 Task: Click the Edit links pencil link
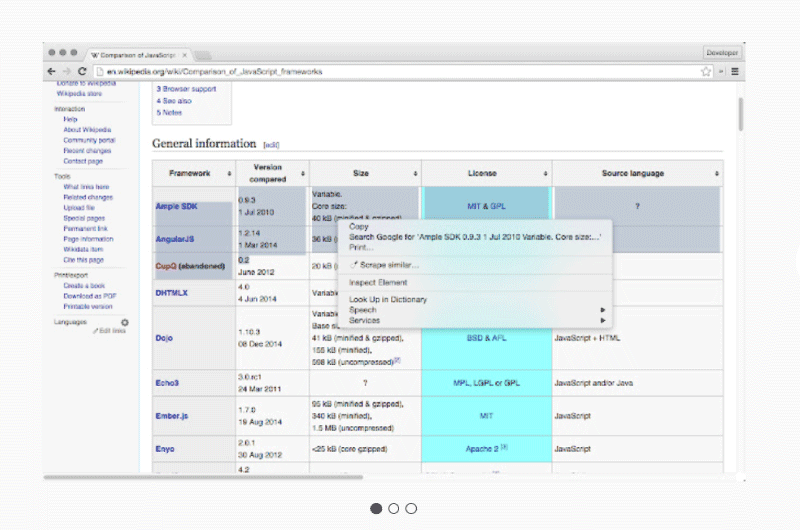pyautogui.click(x=109, y=331)
